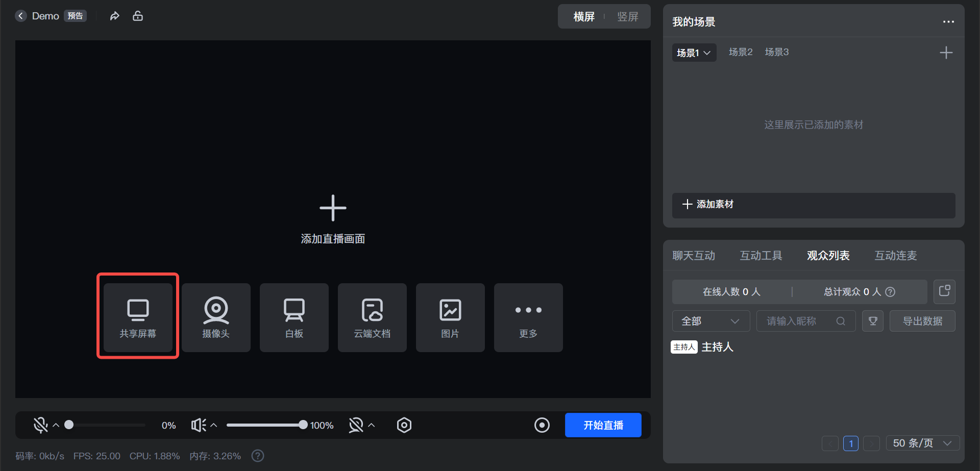Switch to the 互动工具 tab
The image size is (980, 471).
761,256
